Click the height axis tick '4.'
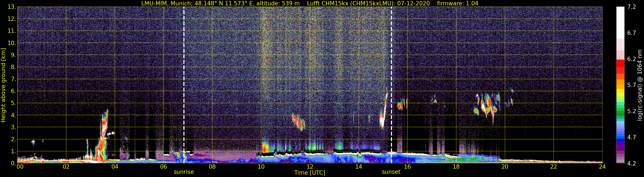 pyautogui.click(x=13, y=115)
